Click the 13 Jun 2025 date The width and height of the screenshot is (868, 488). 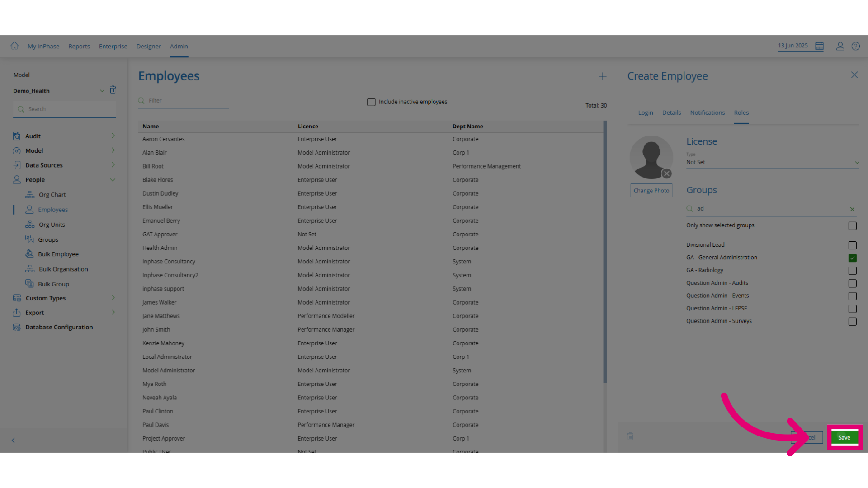tap(793, 46)
